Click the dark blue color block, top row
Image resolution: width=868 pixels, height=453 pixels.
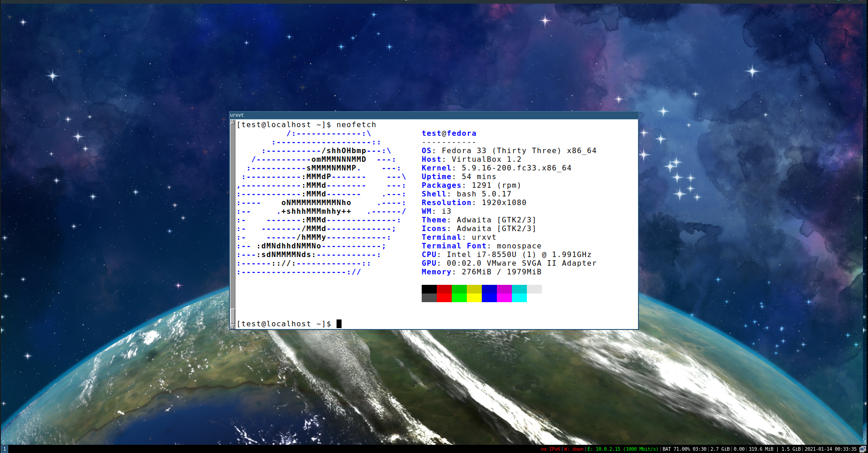pos(489,289)
